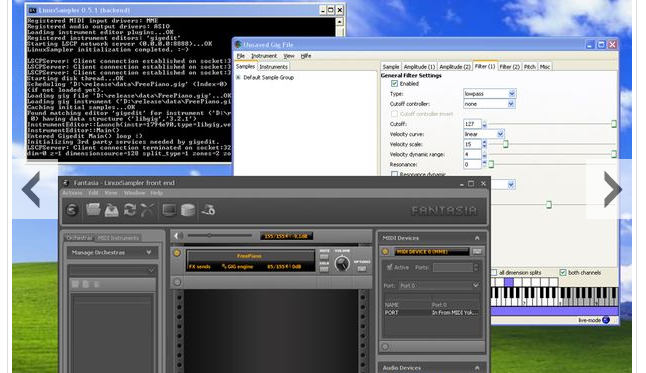The width and height of the screenshot is (646, 373).
Task: Solo the FreePiano channel
Action: (324, 269)
